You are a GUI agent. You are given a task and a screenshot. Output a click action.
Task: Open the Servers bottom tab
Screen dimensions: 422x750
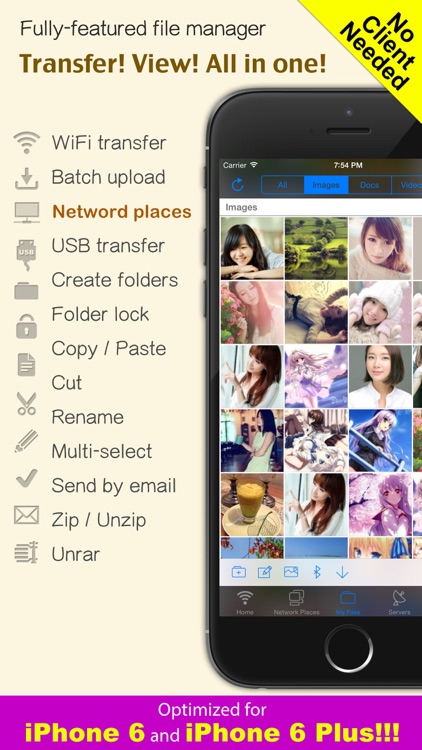point(400,602)
